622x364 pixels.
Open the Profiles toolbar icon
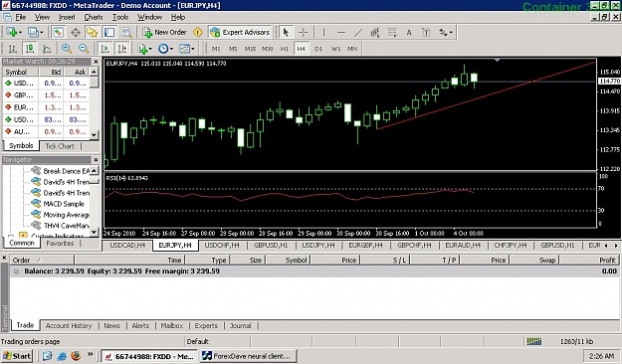[x=33, y=32]
